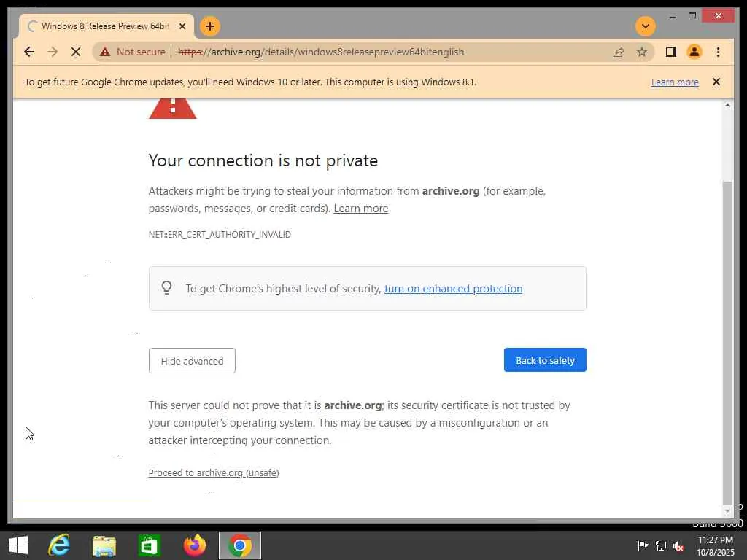Minimize the Chrome window
The image size is (747, 560).
click(672, 16)
